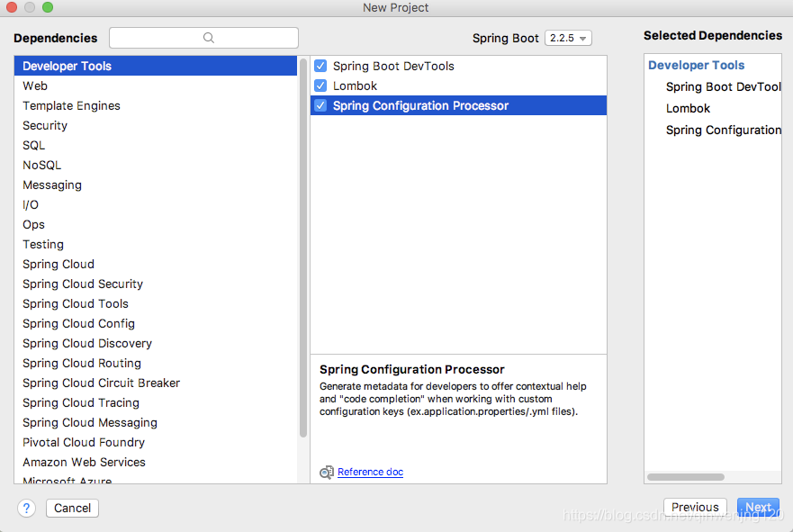The height and width of the screenshot is (532, 793).
Task: Click the Selected Dependencies horizontal scrollbar
Action: [x=686, y=477]
